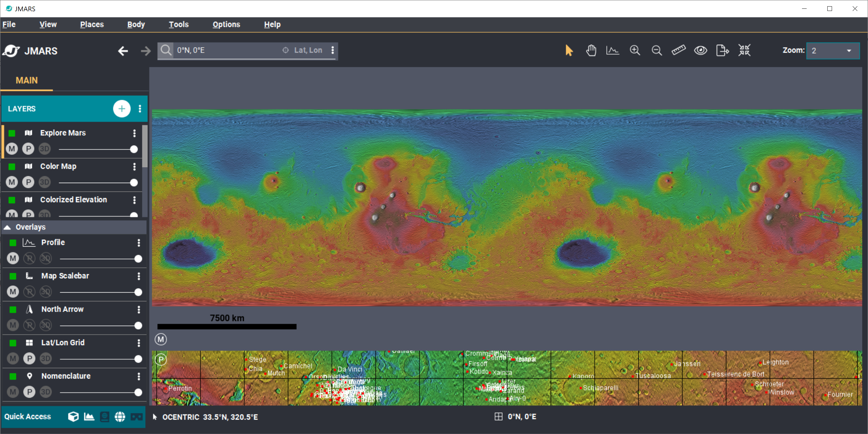Open the Zoom level dropdown
Viewport: 868px width, 434px height.
point(833,51)
